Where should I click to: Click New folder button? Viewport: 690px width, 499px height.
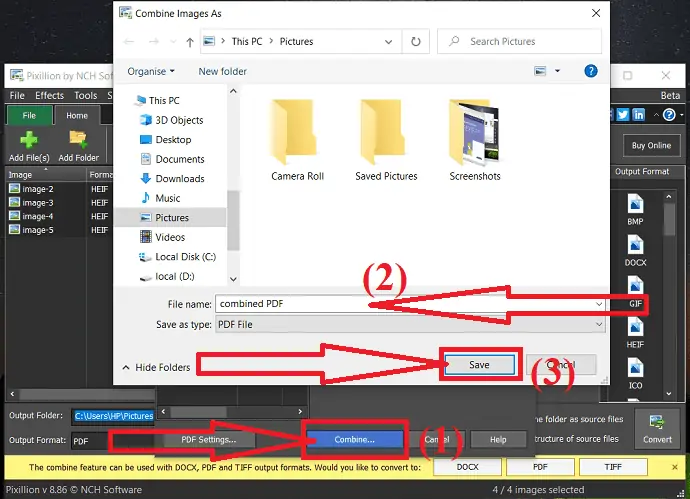pos(222,71)
